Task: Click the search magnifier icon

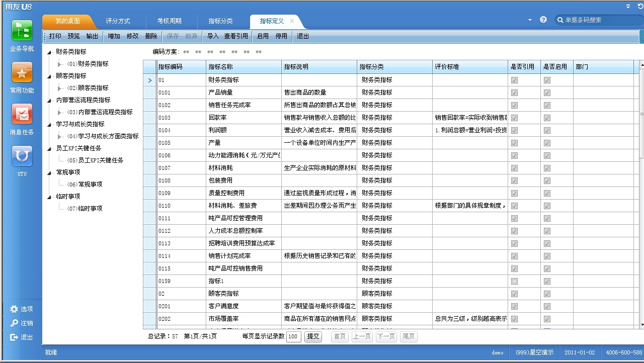Action: click(x=560, y=20)
